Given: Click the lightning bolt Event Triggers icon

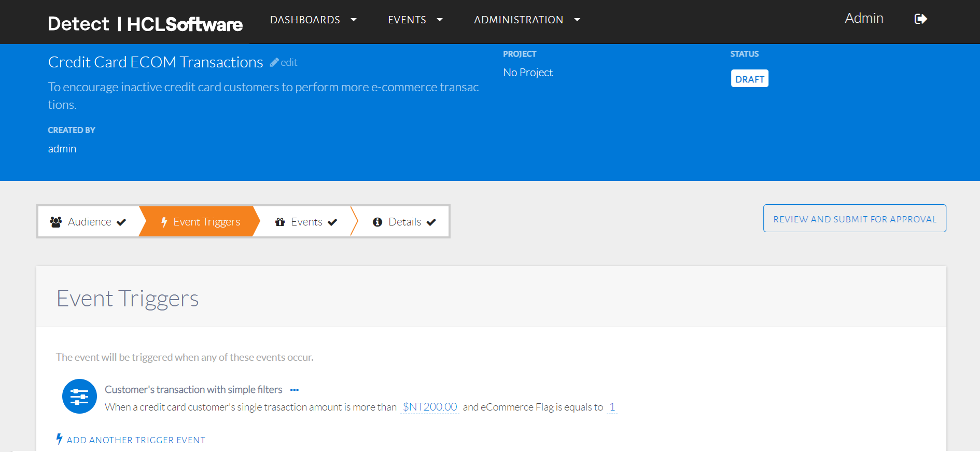Looking at the screenshot, I should coord(164,222).
